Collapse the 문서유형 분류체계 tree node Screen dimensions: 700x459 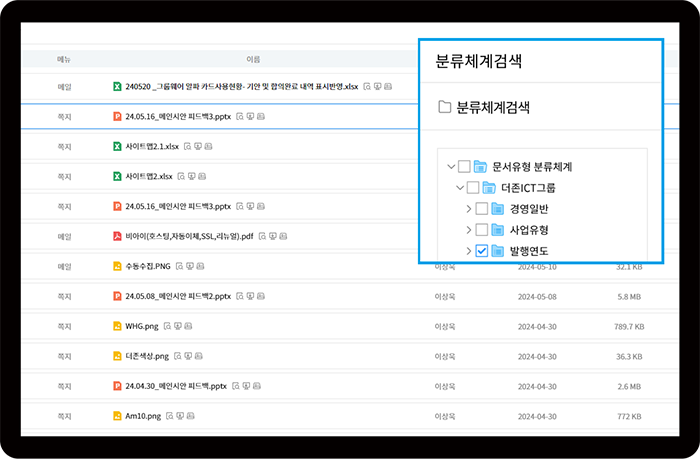coord(451,167)
